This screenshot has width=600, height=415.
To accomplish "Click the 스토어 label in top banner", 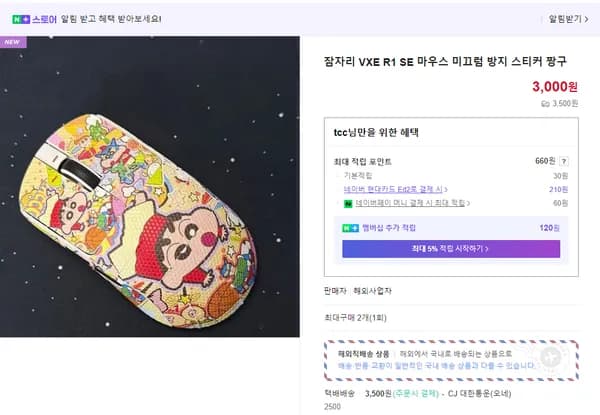I will 43,18.
